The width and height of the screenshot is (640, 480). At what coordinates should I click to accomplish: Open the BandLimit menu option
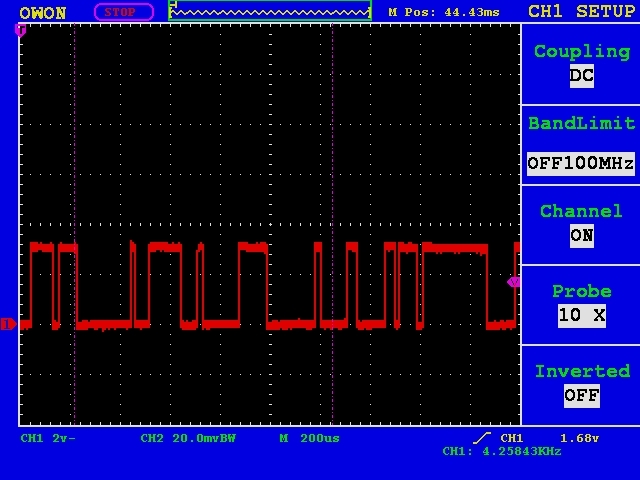coord(582,123)
